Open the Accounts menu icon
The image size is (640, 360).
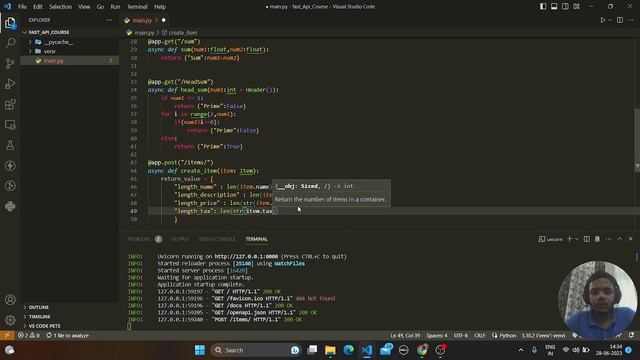pyautogui.click(x=10, y=300)
